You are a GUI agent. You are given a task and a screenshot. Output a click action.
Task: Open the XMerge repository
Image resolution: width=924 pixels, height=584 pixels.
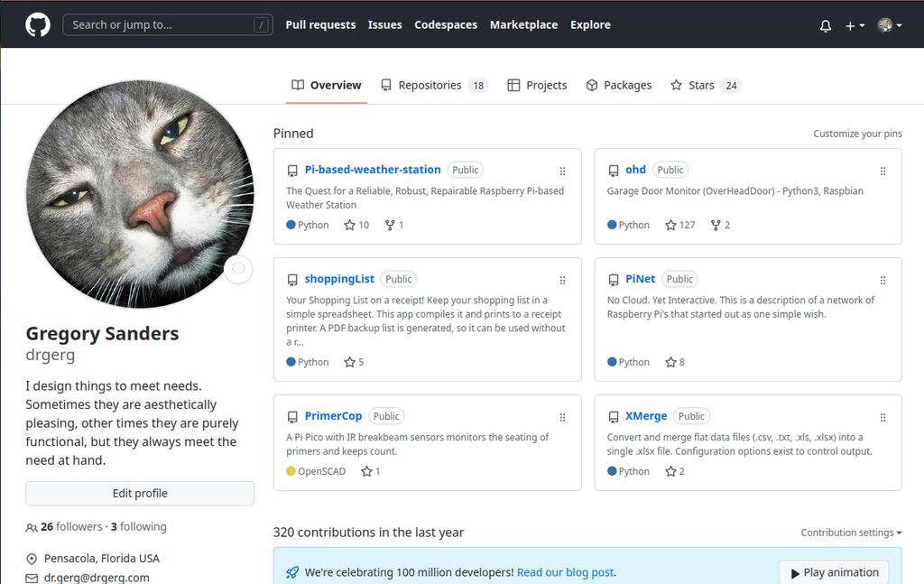coord(646,416)
